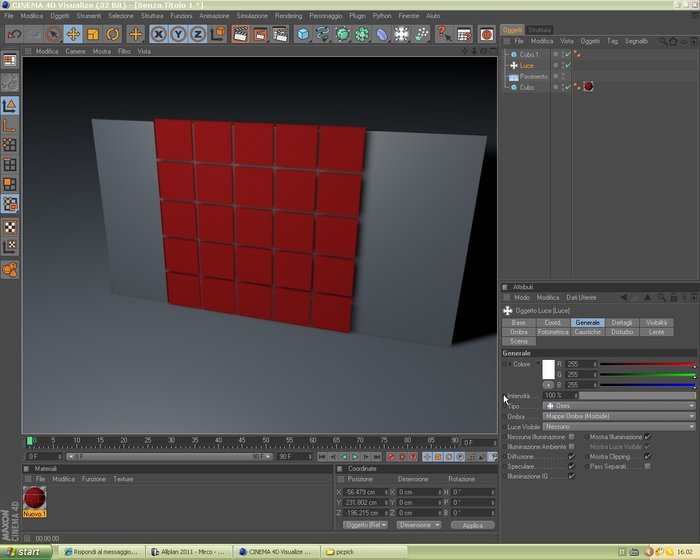Screen dimensions: 700x560
Task: Open the Tipo Omni dropdown
Action: 619,406
